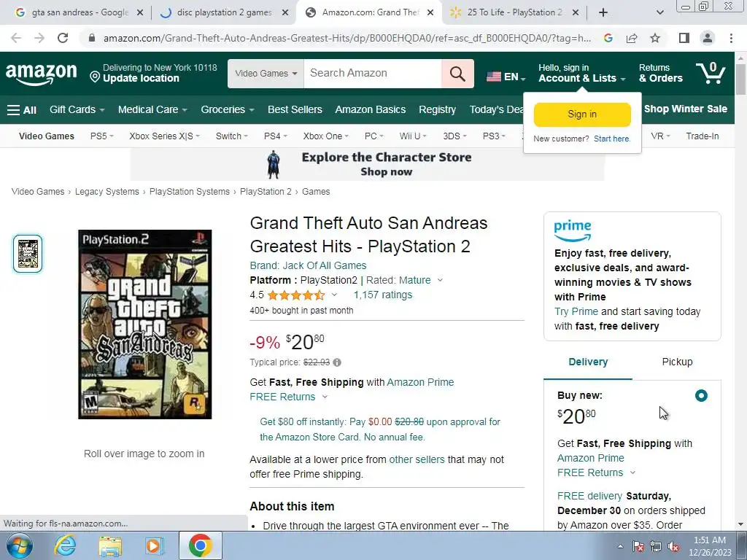Expand the Rated: Mature dropdown
The width and height of the screenshot is (747, 560).
tap(440, 281)
